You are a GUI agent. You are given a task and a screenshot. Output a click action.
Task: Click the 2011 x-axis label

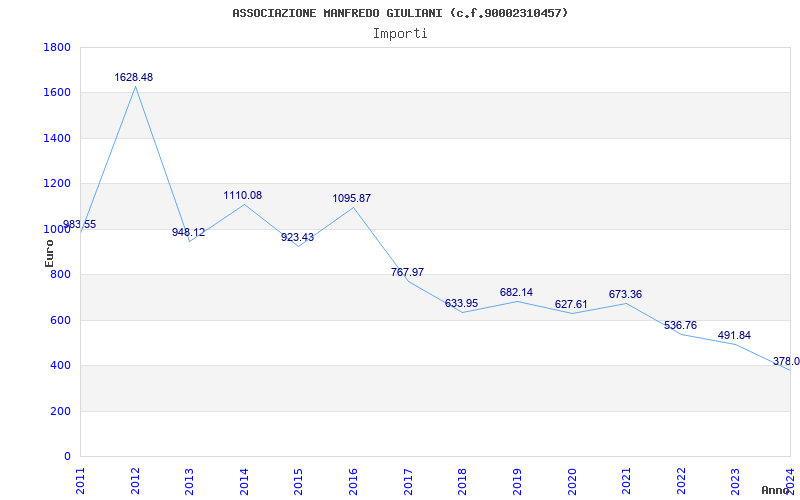(x=81, y=482)
